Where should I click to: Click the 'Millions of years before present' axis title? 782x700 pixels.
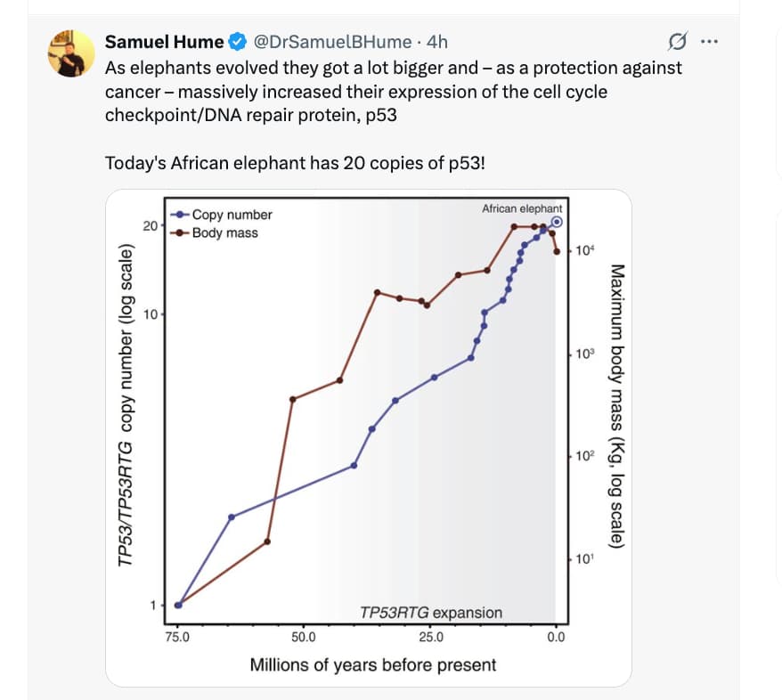pos(373,664)
